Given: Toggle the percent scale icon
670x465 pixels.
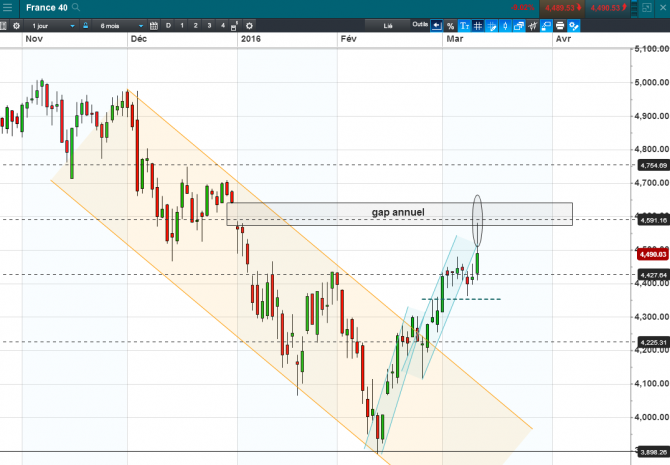Looking at the screenshot, I should [x=450, y=26].
